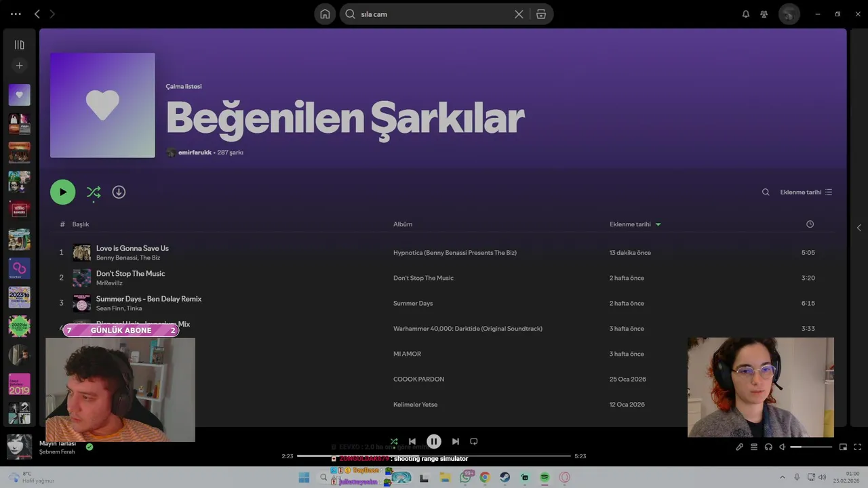Open the 2023 wrapped playlist in sidebar
Screen dimensions: 868x488
pyautogui.click(x=19, y=297)
